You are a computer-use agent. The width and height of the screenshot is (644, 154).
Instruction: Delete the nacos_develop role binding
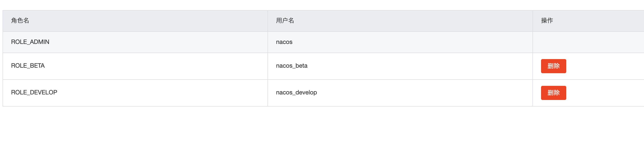(x=553, y=93)
